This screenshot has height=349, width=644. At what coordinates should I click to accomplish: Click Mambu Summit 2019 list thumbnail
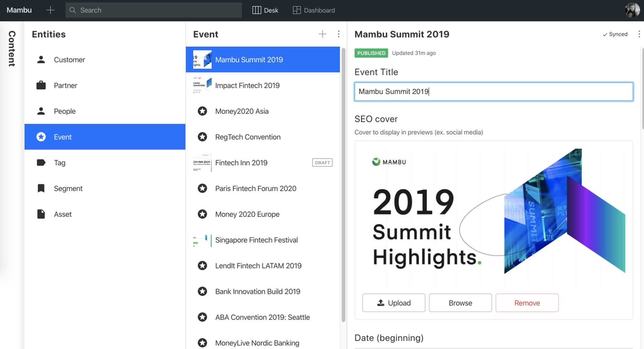pyautogui.click(x=202, y=59)
